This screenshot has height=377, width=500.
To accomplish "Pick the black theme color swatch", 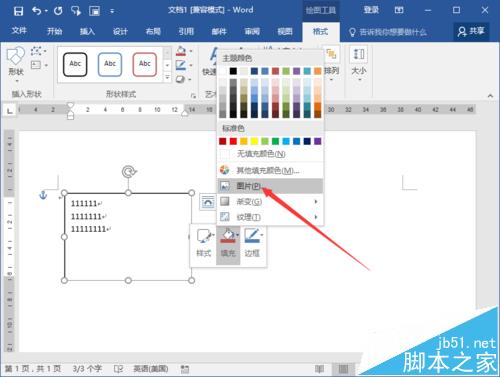I will coord(233,71).
